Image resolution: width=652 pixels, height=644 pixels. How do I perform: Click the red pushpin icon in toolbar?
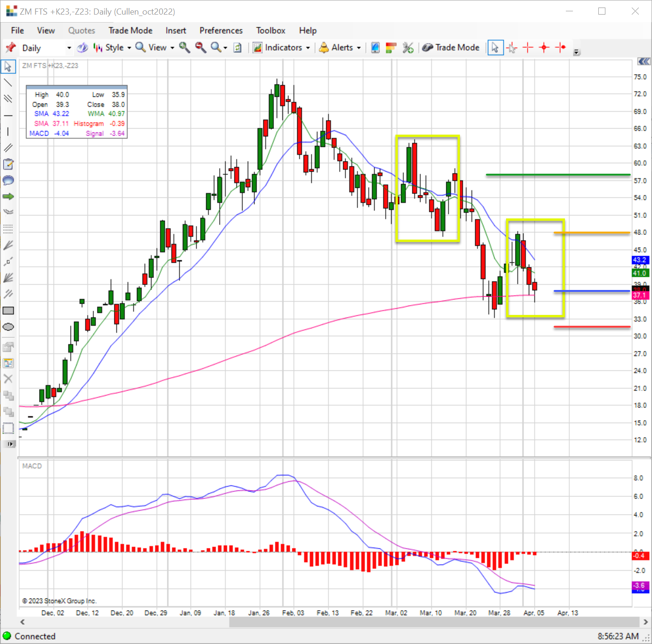(10, 48)
